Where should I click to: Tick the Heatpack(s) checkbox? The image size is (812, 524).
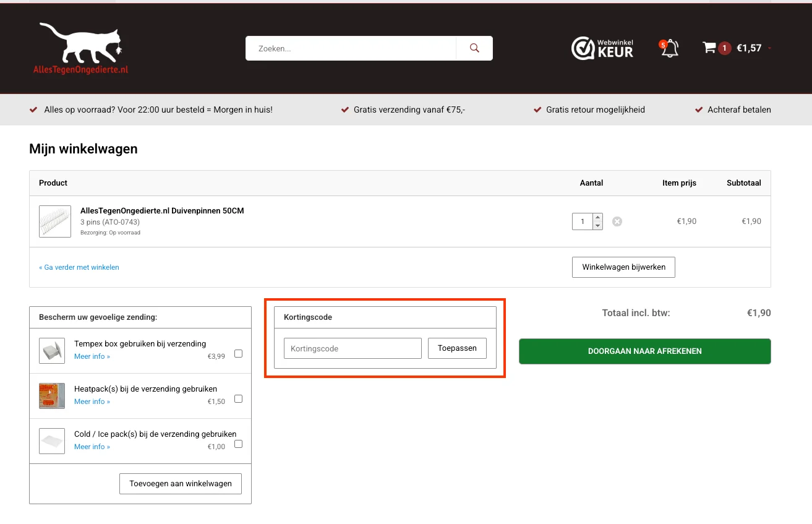[x=239, y=399]
